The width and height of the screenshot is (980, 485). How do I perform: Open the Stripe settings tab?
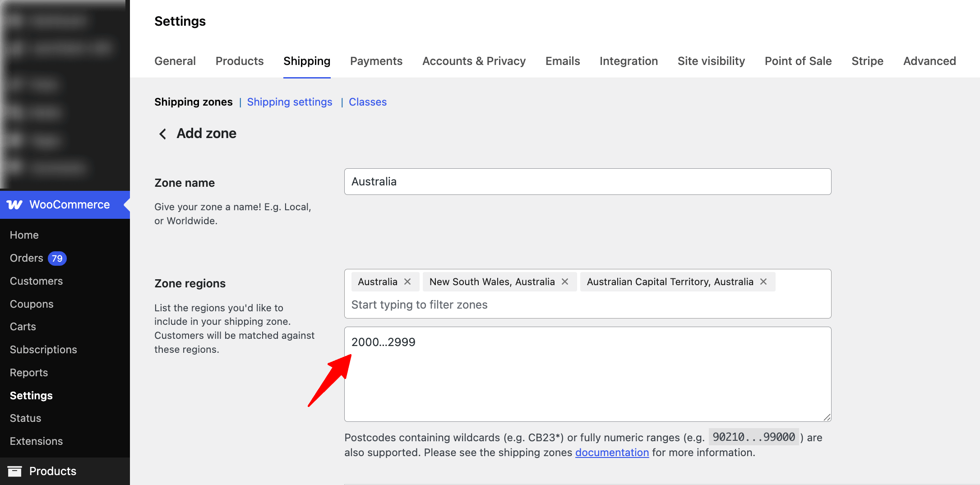tap(867, 61)
